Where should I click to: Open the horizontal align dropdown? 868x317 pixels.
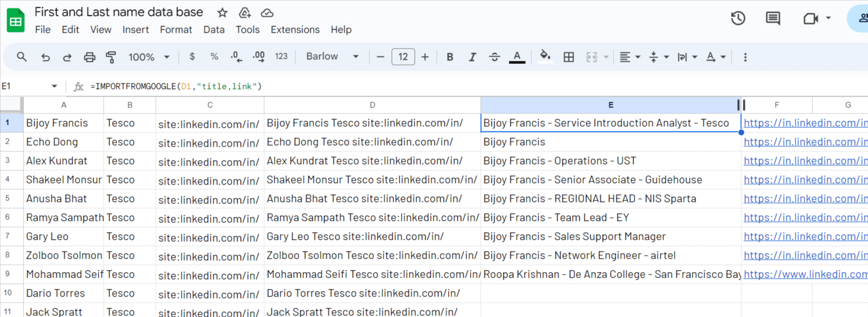tap(629, 57)
